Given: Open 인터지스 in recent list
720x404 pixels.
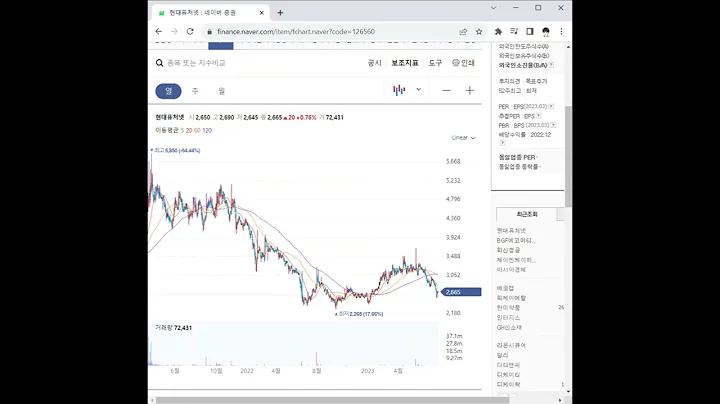Looking at the screenshot, I should coord(508,318).
